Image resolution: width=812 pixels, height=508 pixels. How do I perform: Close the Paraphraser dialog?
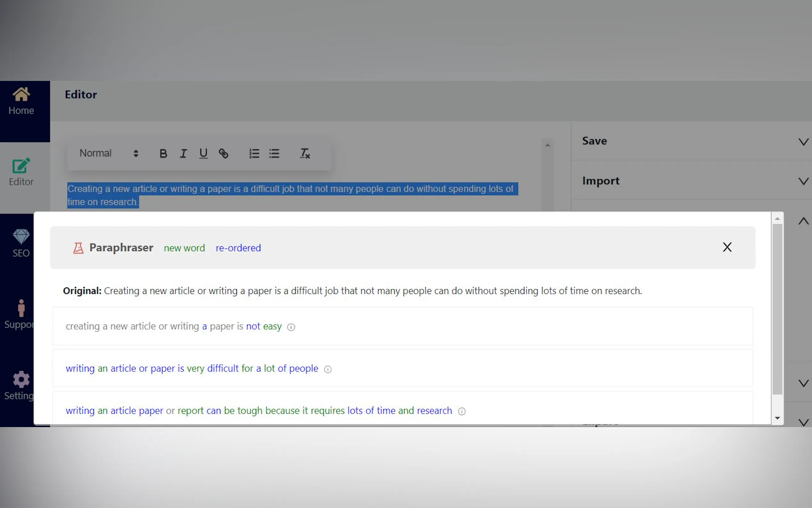click(x=727, y=247)
